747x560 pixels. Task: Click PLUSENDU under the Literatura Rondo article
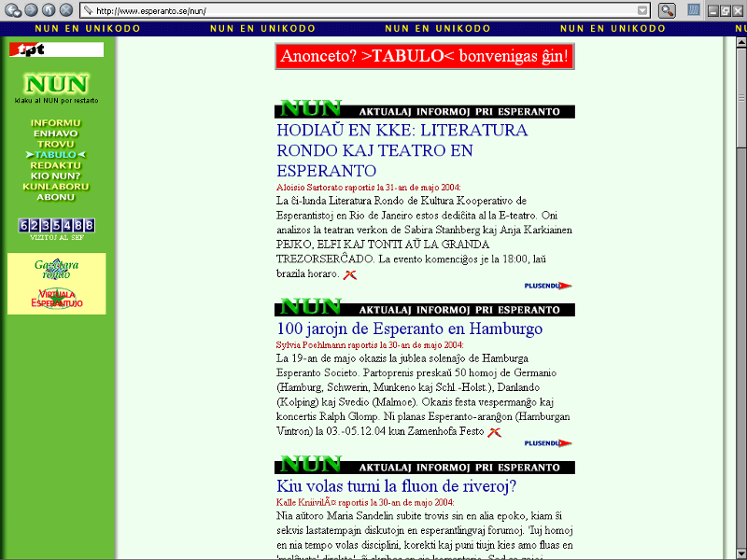click(x=547, y=286)
